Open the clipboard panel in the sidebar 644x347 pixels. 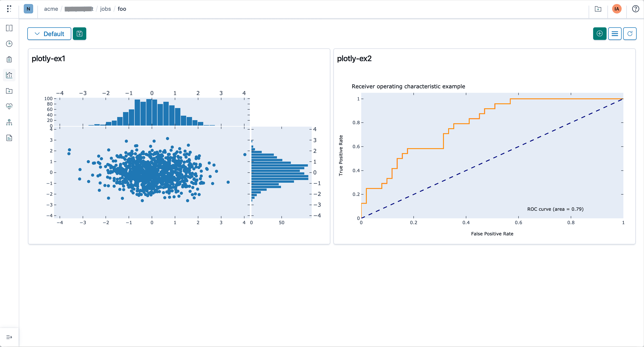click(9, 59)
